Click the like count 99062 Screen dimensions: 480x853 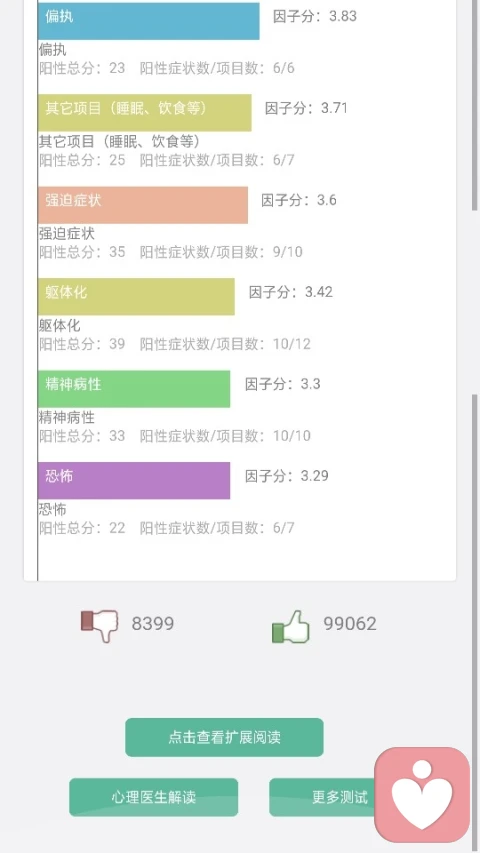pos(350,623)
